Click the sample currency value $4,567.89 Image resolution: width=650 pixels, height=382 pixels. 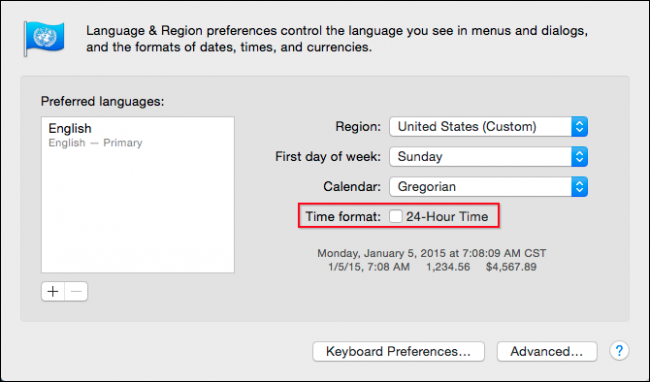click(511, 267)
